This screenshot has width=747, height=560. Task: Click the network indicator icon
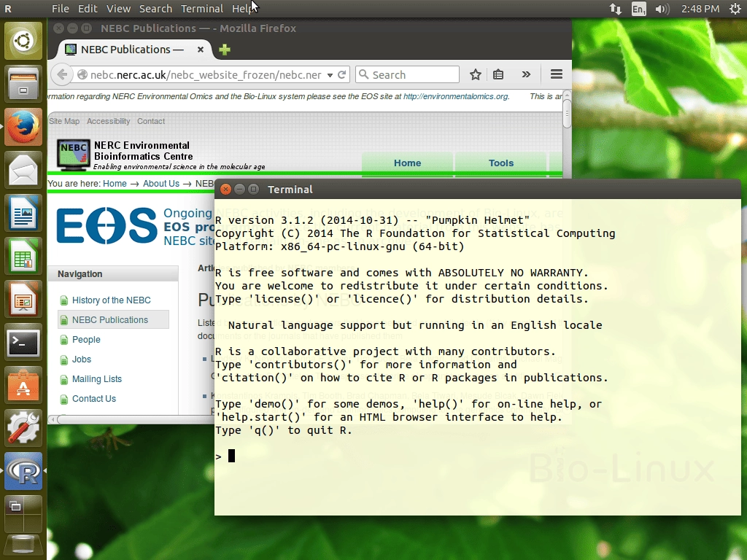(616, 9)
